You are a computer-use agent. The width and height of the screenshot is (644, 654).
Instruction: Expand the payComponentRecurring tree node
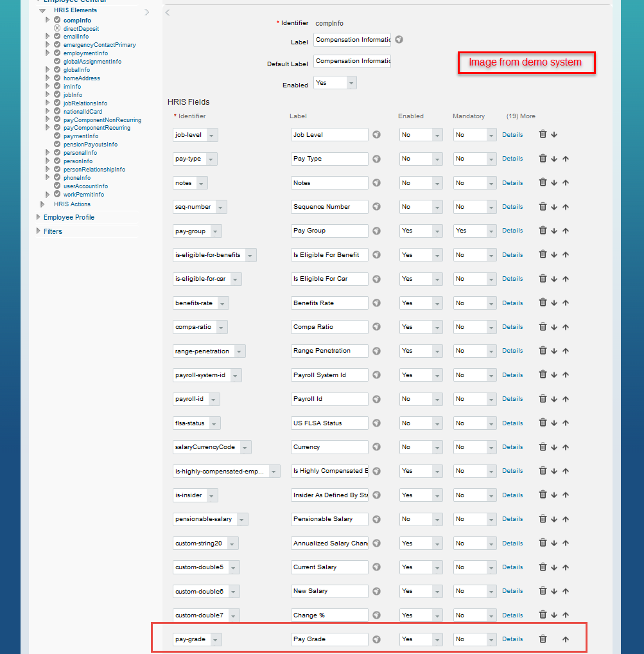48,128
